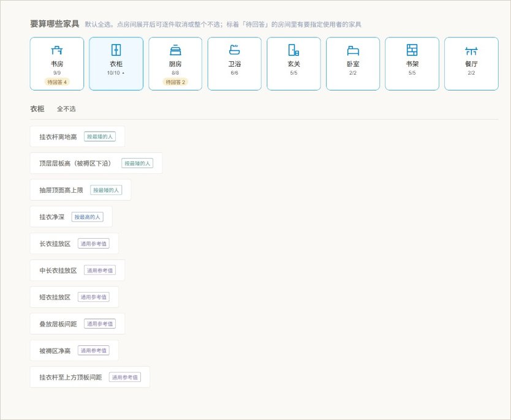
Task: Click the 按最高的人 tag on 挂衣净深
Action: click(x=88, y=217)
